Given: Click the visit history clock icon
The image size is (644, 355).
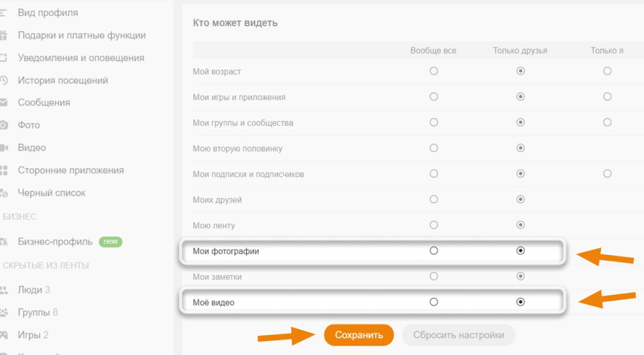Looking at the screenshot, I should tap(4, 80).
